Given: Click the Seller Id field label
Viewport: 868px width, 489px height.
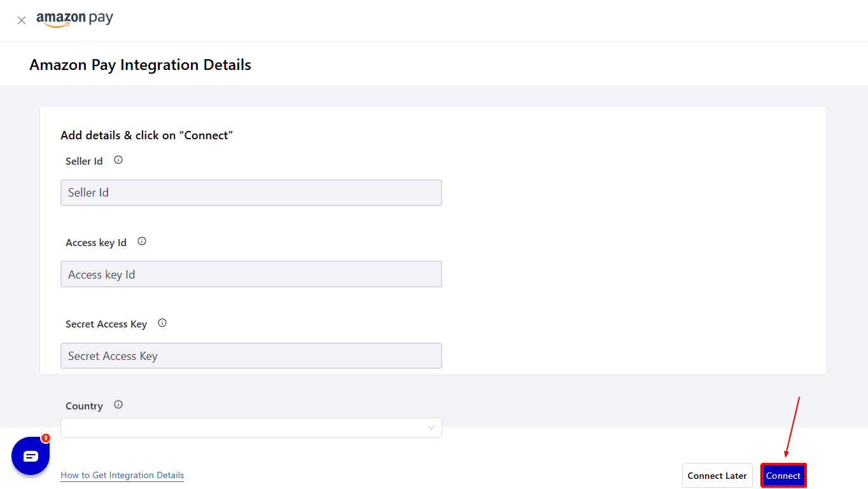Looking at the screenshot, I should (84, 162).
